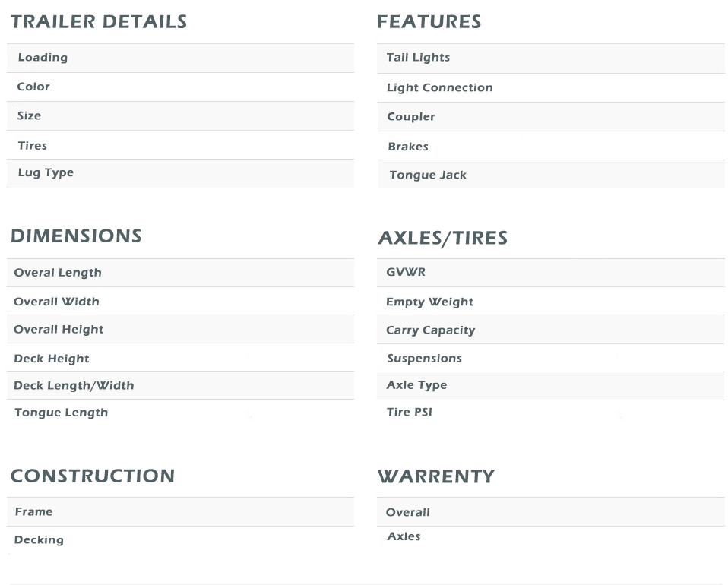Click the Empty Weight row

point(429,302)
